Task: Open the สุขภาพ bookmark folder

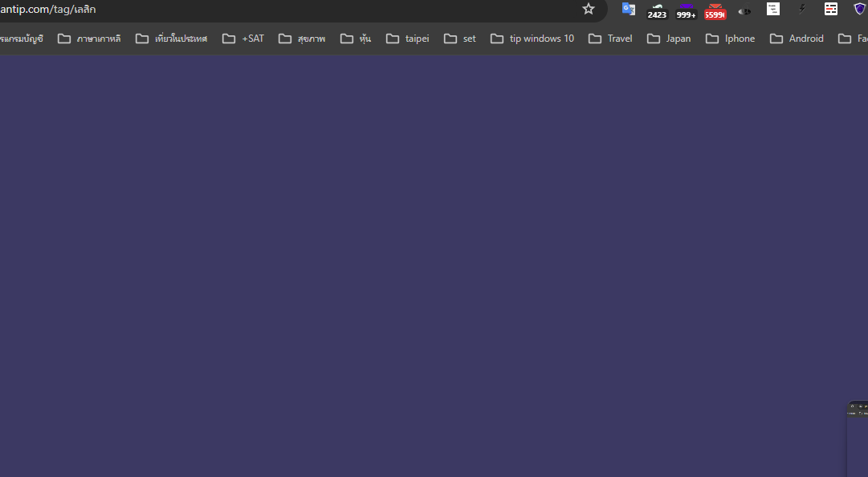Action: (302, 39)
